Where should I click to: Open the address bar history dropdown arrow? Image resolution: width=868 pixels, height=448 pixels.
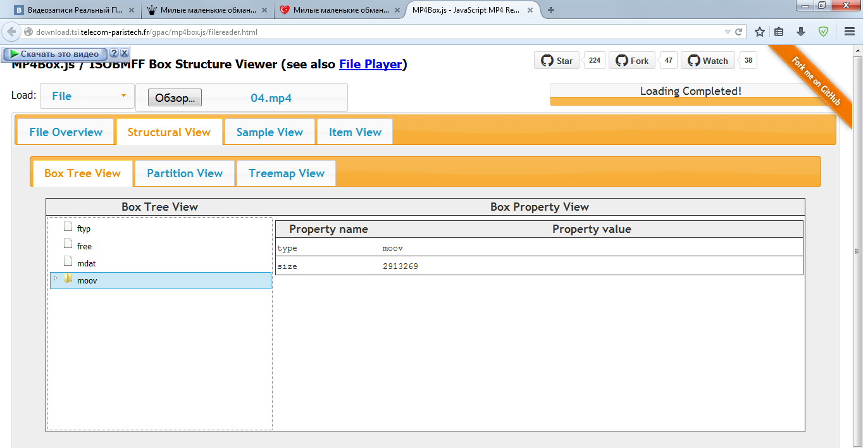click(728, 32)
